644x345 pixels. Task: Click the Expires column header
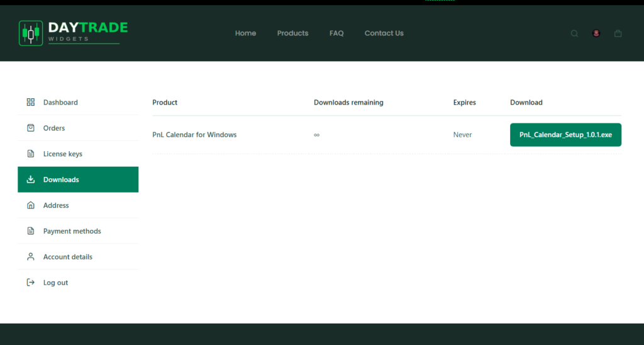coord(465,103)
